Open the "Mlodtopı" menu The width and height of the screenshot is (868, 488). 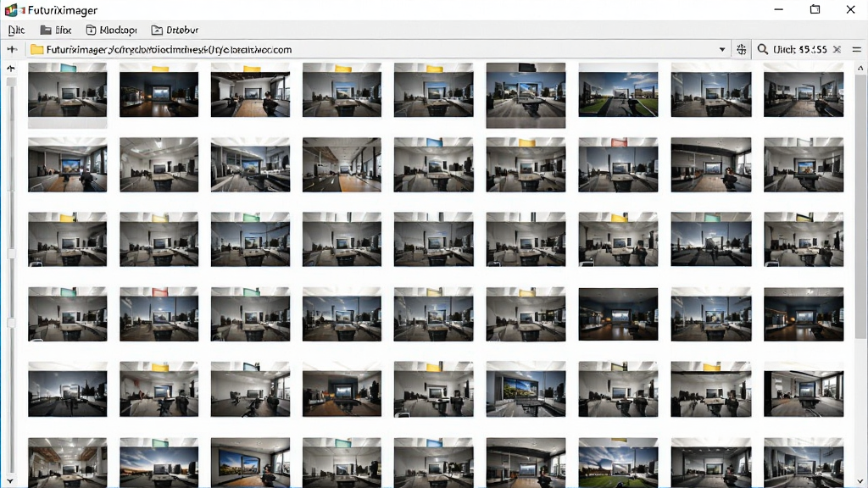coord(111,30)
